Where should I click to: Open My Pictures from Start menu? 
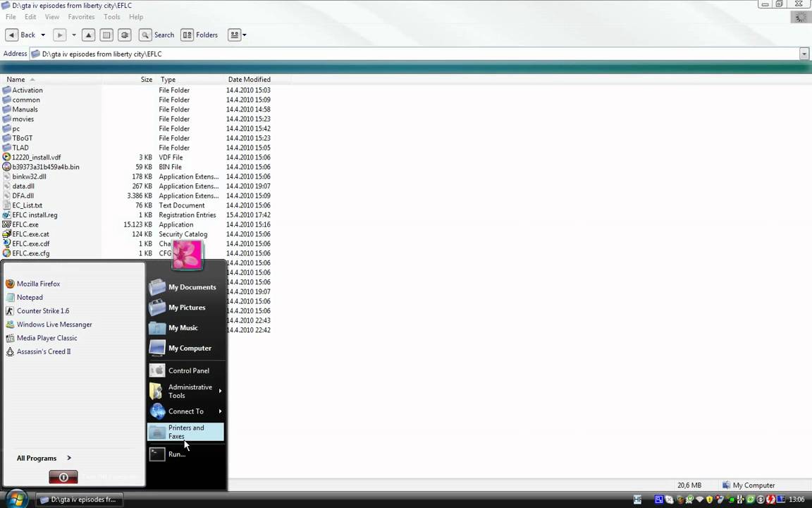pos(186,307)
